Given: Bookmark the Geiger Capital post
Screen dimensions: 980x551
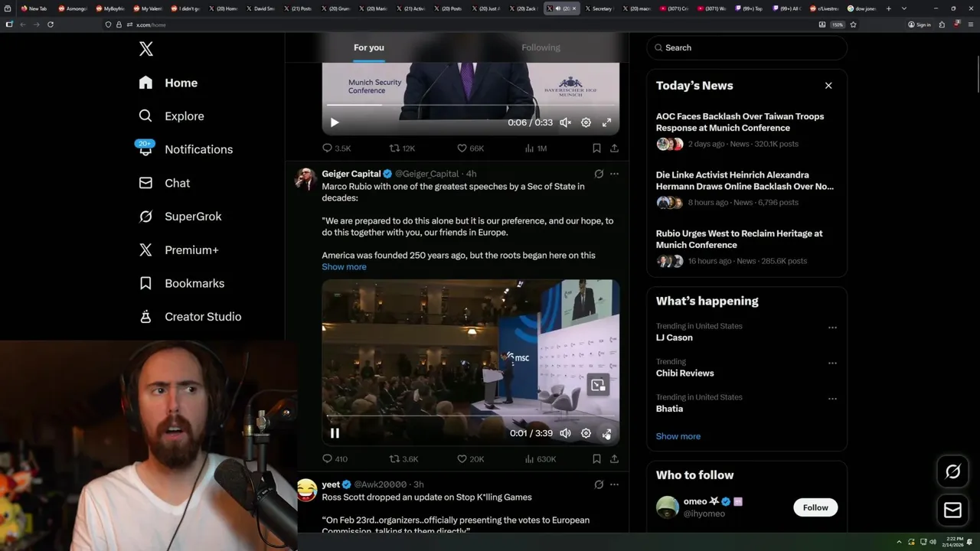Looking at the screenshot, I should click(x=596, y=459).
